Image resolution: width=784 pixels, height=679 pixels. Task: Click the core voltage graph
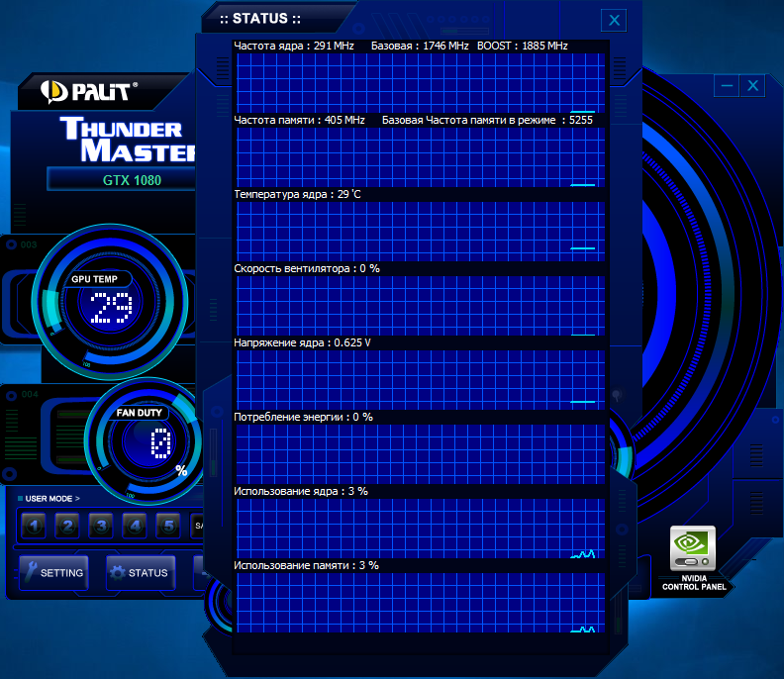(421, 380)
